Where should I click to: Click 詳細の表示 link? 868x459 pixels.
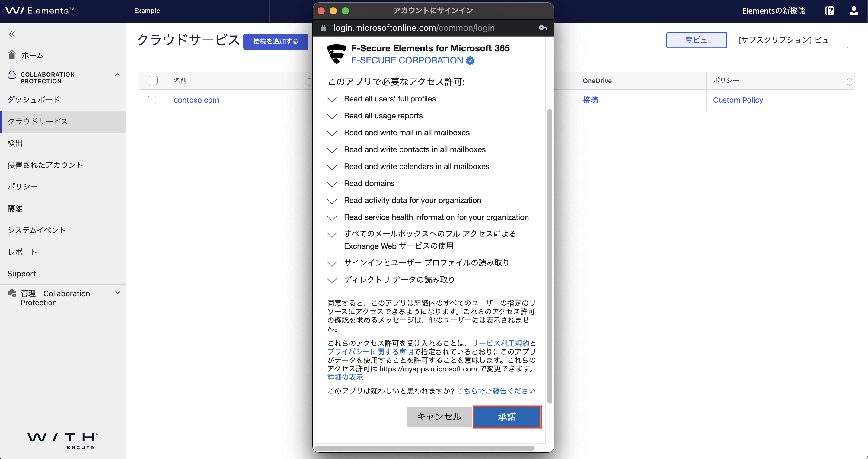pos(345,377)
